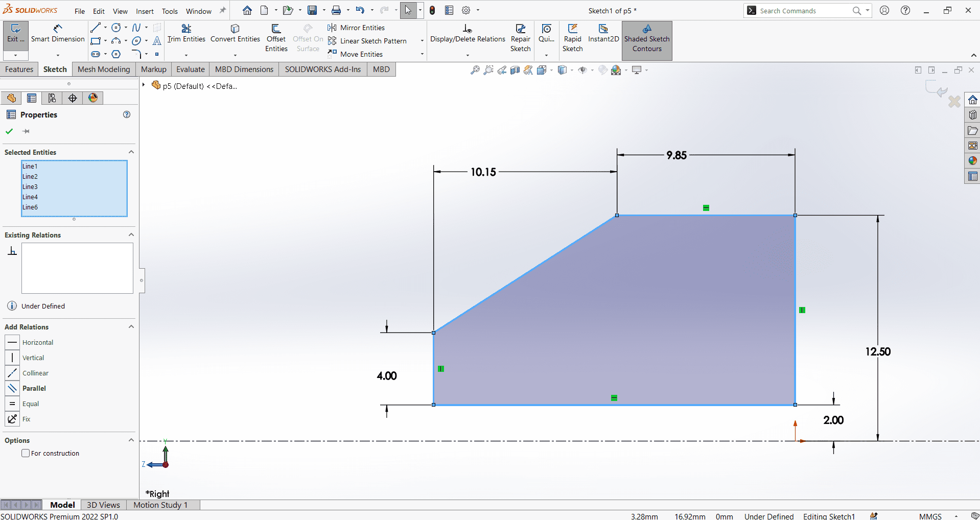980x520 pixels.
Task: Open Properties help question mark
Action: point(127,114)
